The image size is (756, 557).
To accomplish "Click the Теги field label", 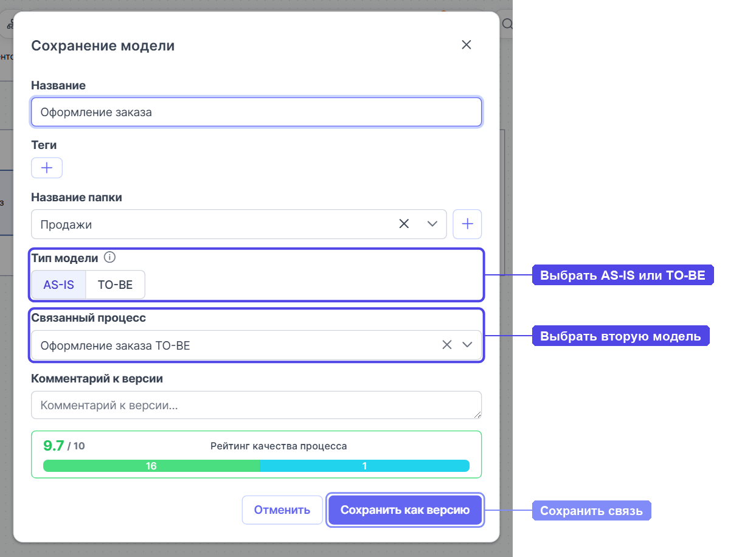I will coord(44,145).
